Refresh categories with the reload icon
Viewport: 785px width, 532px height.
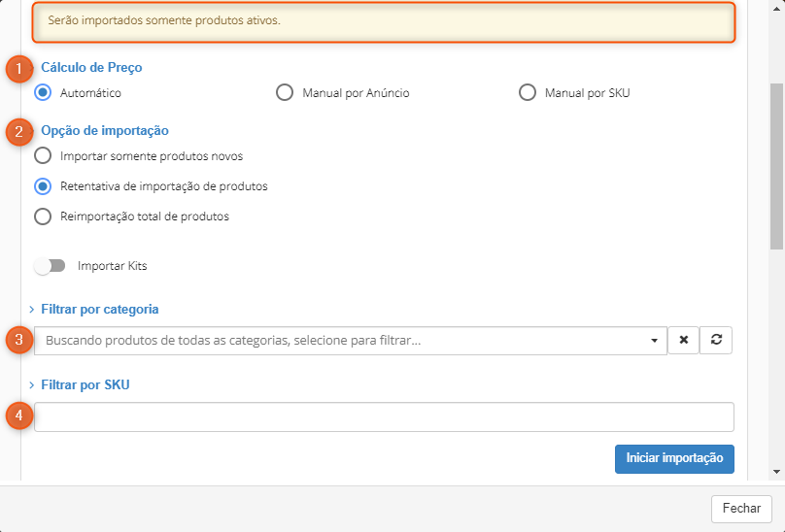click(716, 341)
